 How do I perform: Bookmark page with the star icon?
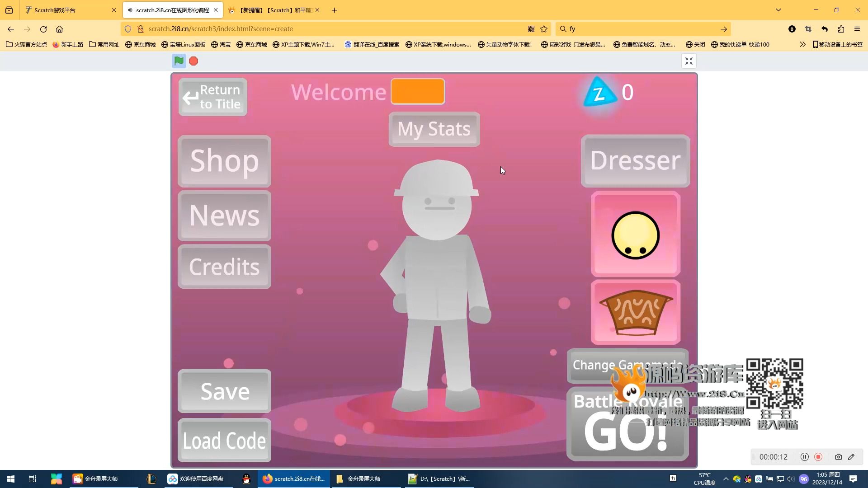pyautogui.click(x=544, y=29)
